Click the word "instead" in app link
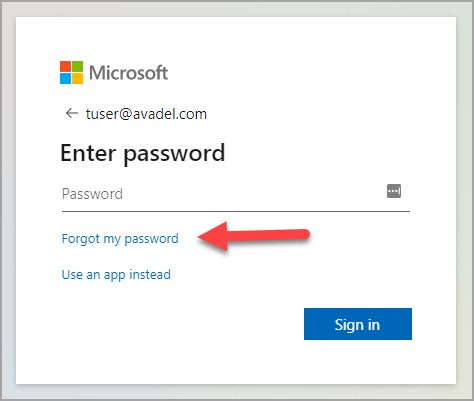The image size is (474, 401). pos(150,274)
